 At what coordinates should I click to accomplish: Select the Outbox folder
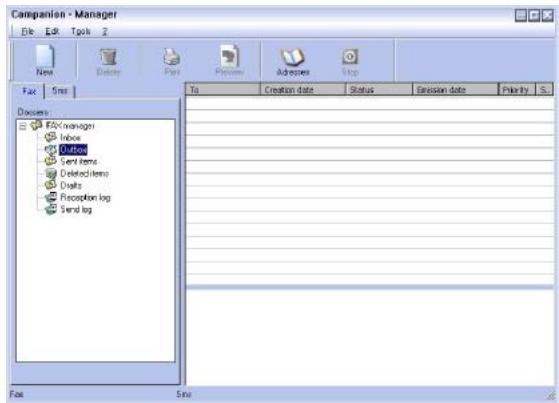73,150
